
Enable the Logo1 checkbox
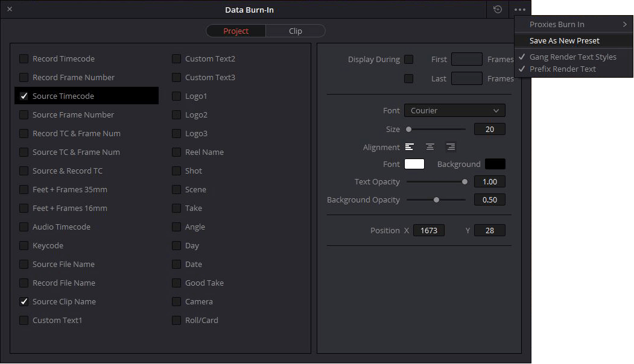point(176,96)
